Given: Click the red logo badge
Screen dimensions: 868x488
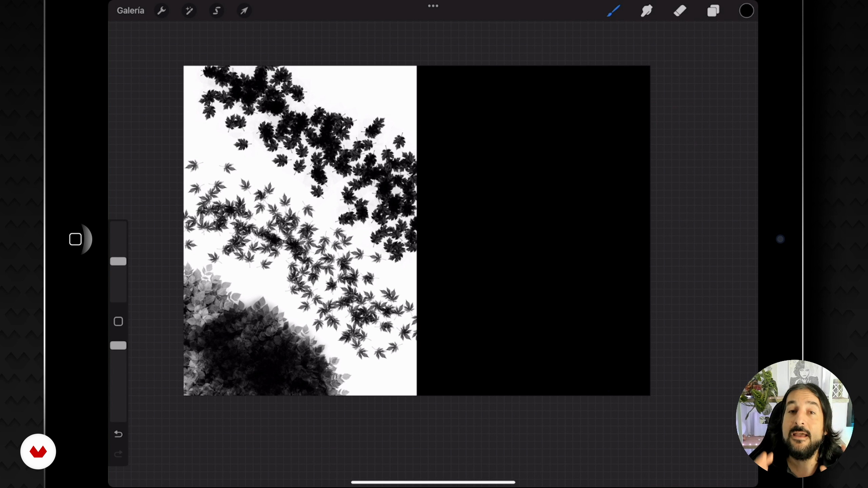Looking at the screenshot, I should (x=38, y=451).
